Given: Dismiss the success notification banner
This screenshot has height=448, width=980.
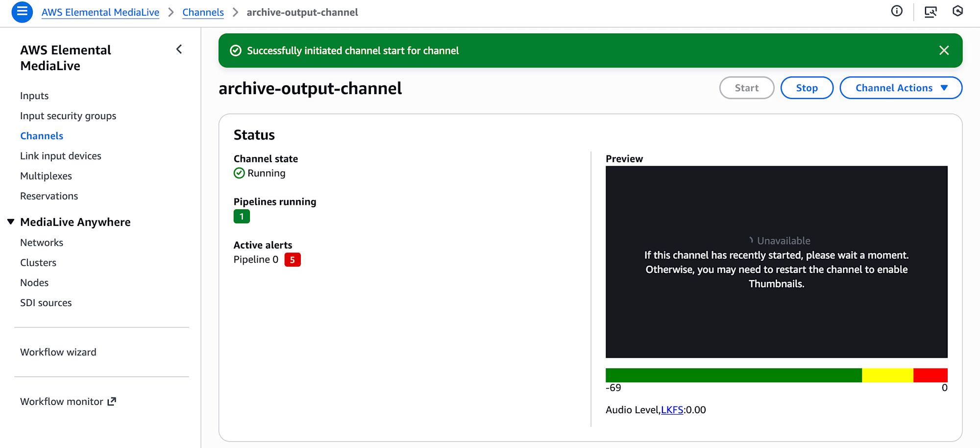Looking at the screenshot, I should pyautogui.click(x=944, y=50).
